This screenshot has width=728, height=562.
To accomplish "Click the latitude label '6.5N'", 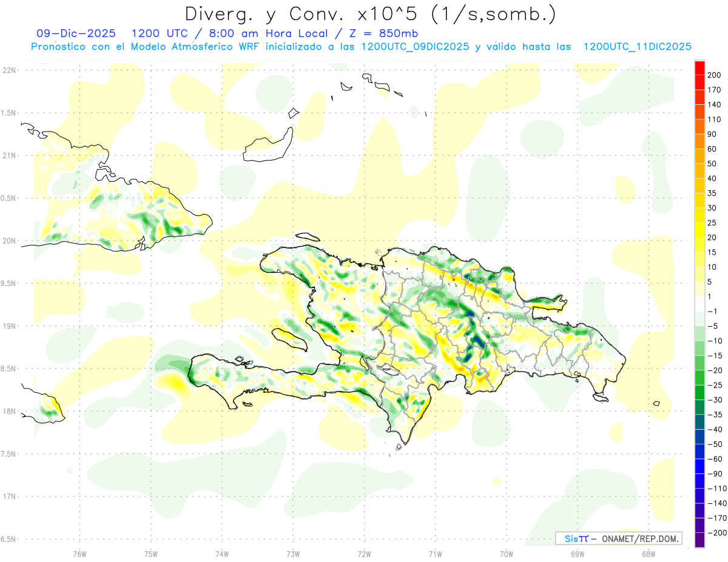I will pyautogui.click(x=8, y=539).
